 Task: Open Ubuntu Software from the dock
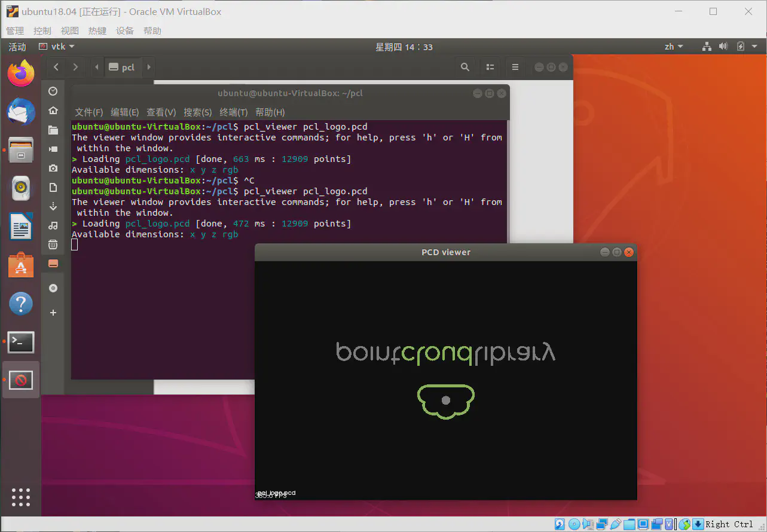click(x=21, y=265)
